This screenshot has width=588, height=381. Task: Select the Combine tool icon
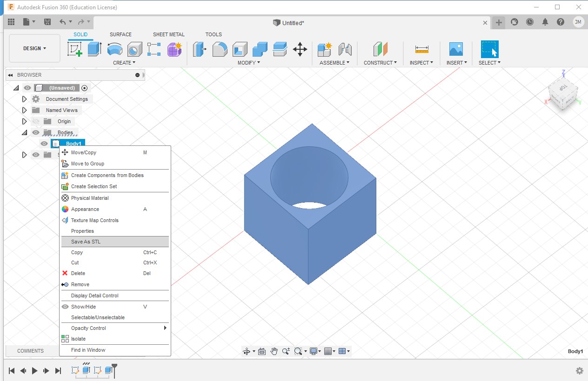tap(260, 49)
